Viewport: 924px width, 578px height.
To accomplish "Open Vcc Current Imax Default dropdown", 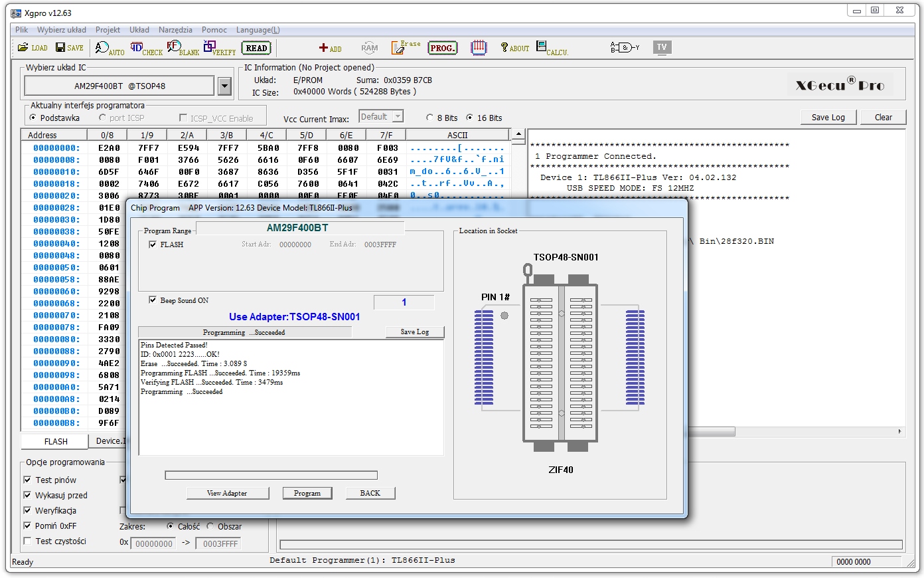I will 381,116.
